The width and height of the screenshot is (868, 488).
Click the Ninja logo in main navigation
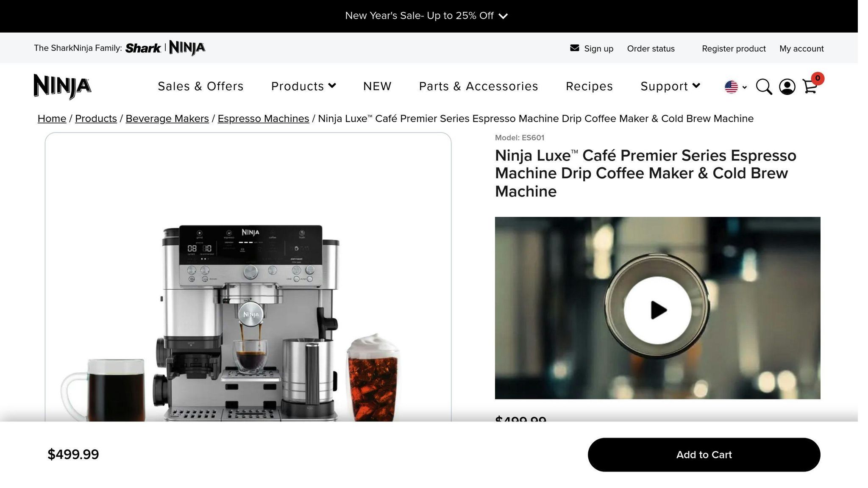click(62, 86)
